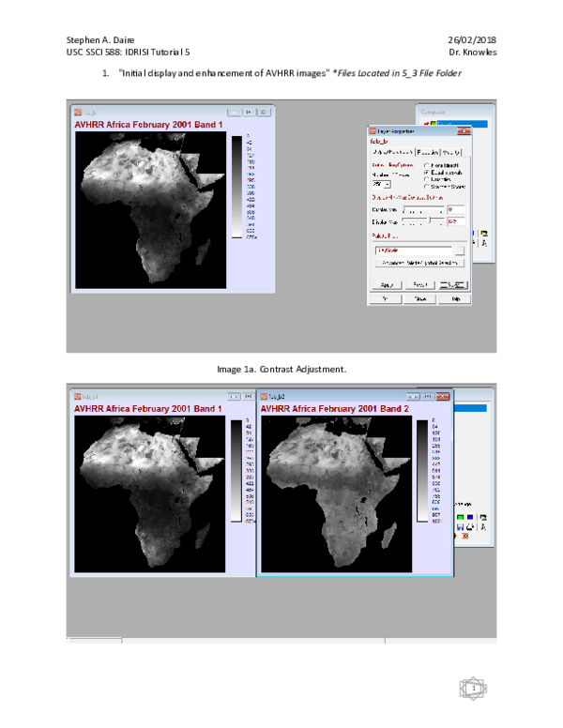Click the Display Min value field
The height and width of the screenshot is (728, 563).
click(x=456, y=209)
